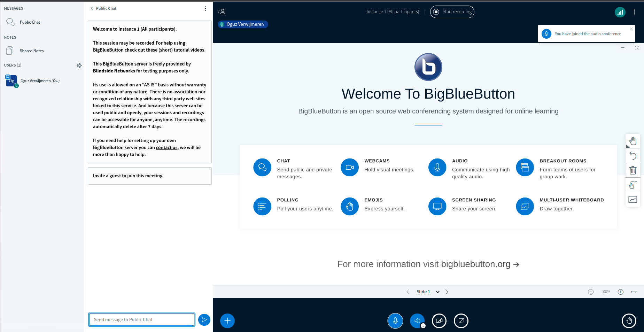Image resolution: width=644 pixels, height=332 pixels.
Task: Select user Oguz Verwijmeren avatar
Action: click(x=11, y=81)
